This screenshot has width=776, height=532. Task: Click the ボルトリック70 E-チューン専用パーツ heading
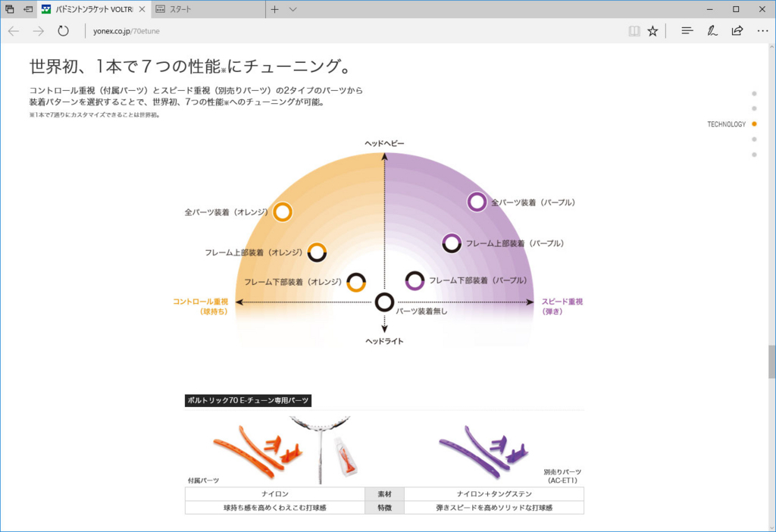point(248,400)
